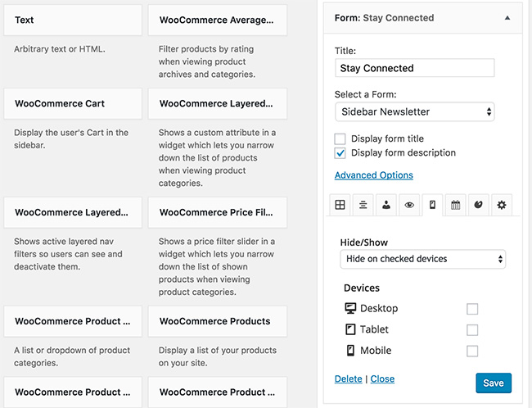Collapse the Form: Stay Connected widget arrow
532x408 pixels.
click(x=507, y=18)
